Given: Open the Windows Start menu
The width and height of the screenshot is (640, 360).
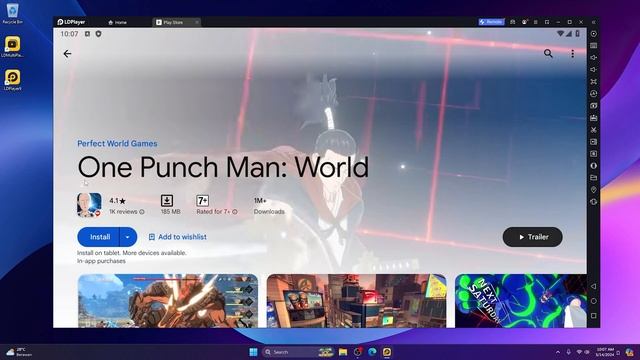Looking at the screenshot, I should 253,352.
